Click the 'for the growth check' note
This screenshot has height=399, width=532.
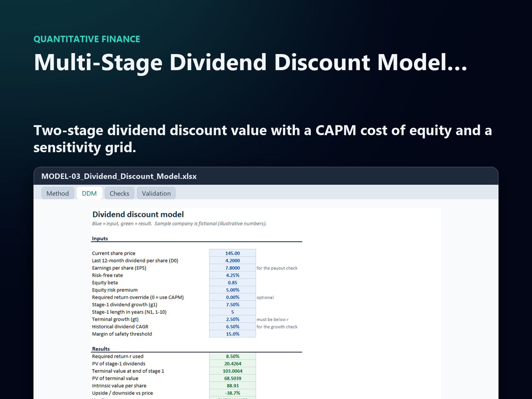(277, 327)
